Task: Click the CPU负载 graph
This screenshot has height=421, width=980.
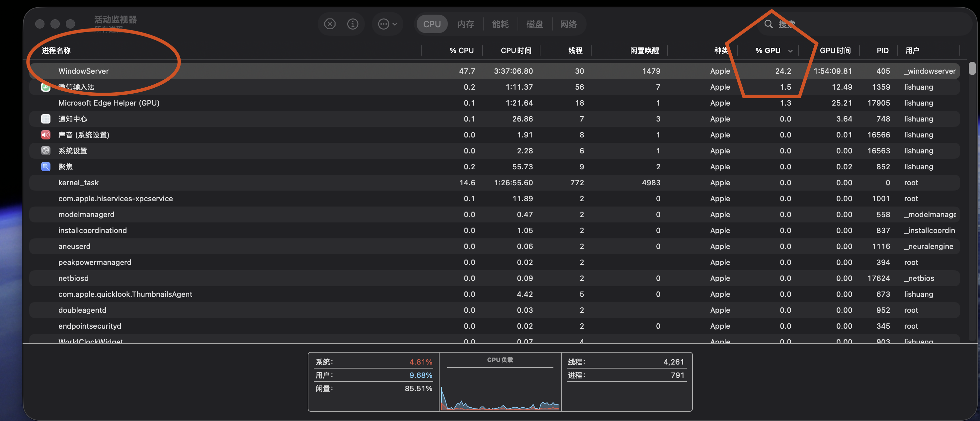Action: (x=500, y=396)
